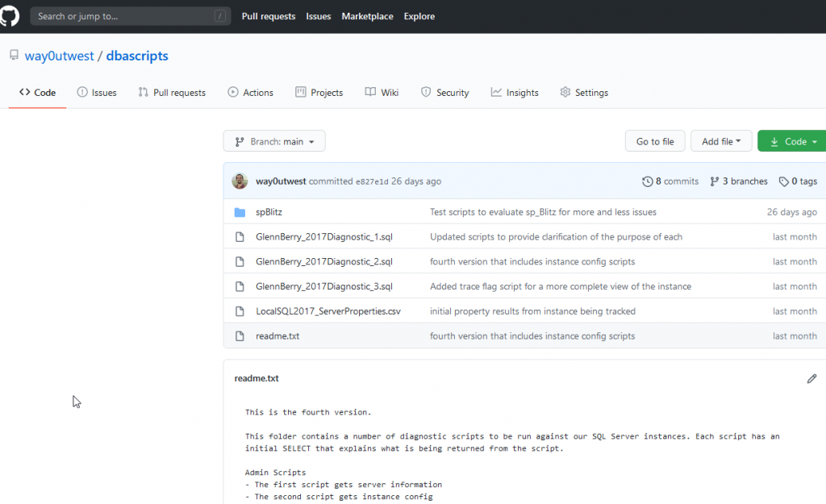Click the repository bookmark icon beside way0utwest
Screen dimensions: 826x504
(13, 56)
